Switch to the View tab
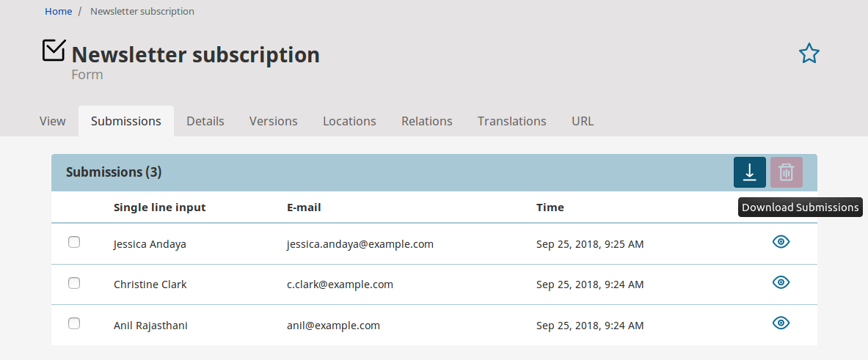Image resolution: width=868 pixels, height=360 pixels. coord(53,121)
